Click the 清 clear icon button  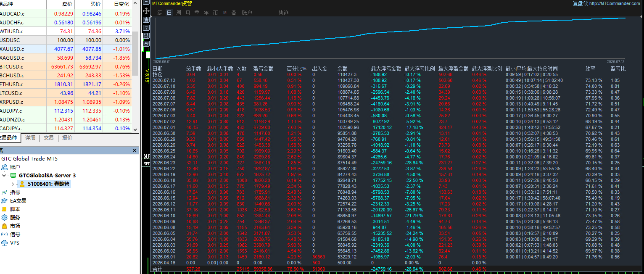pos(146,19)
